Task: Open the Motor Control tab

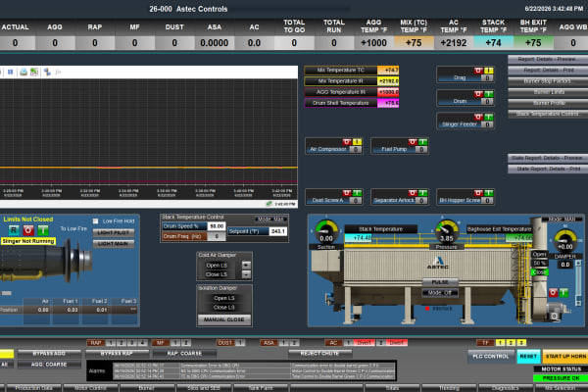Action: coord(90,388)
